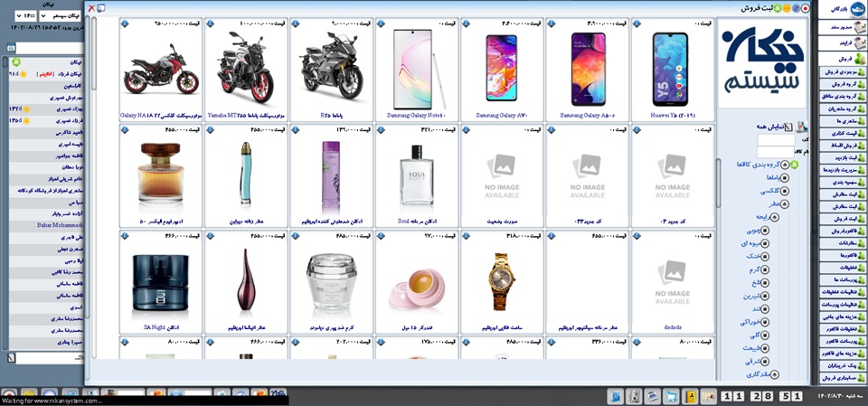Image resolution: width=868 pixels, height=406 pixels.
Task: Open فاکتور فروش menu item
Action: 843,231
